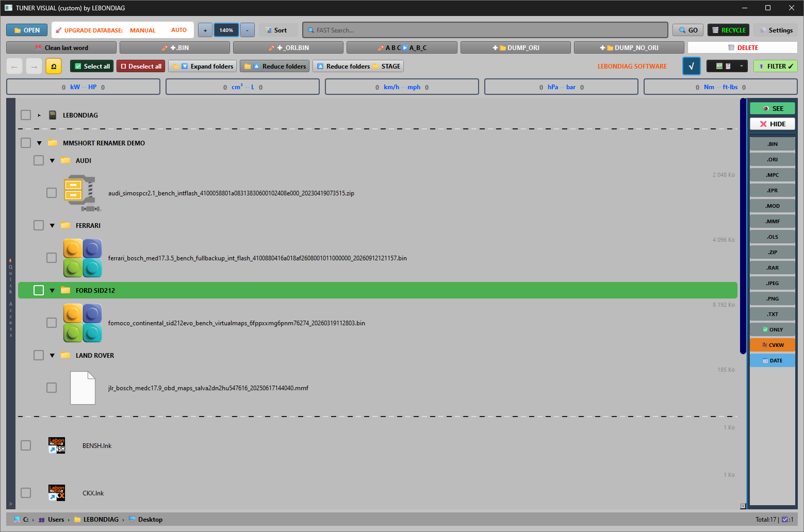The height and width of the screenshot is (532, 804).
Task: Click the HIDE red X button
Action: [772, 124]
